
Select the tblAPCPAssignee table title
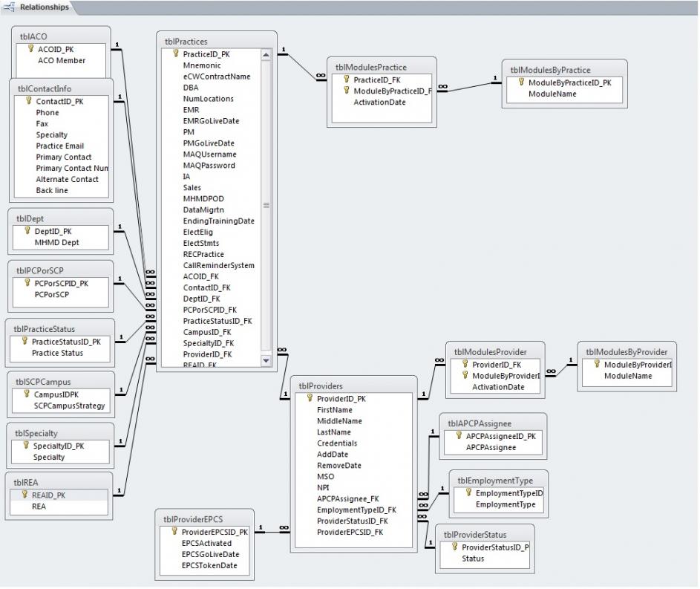point(480,424)
